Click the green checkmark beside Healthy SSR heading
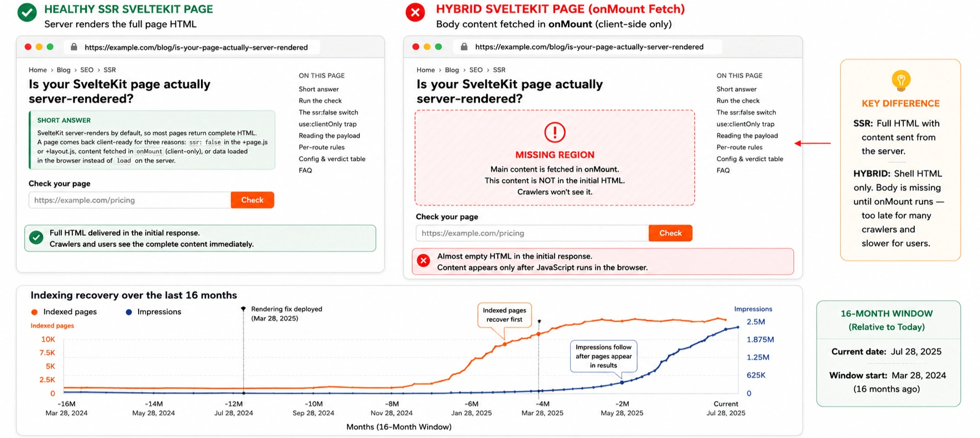Image resolution: width=980 pixels, height=438 pixels. (x=27, y=12)
